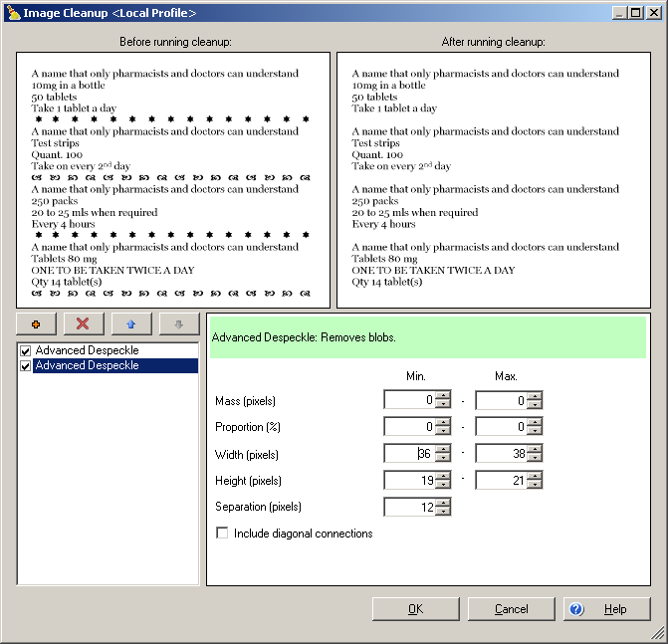Enable Include diagonal connections
The height and width of the screenshot is (644, 668).
222,534
